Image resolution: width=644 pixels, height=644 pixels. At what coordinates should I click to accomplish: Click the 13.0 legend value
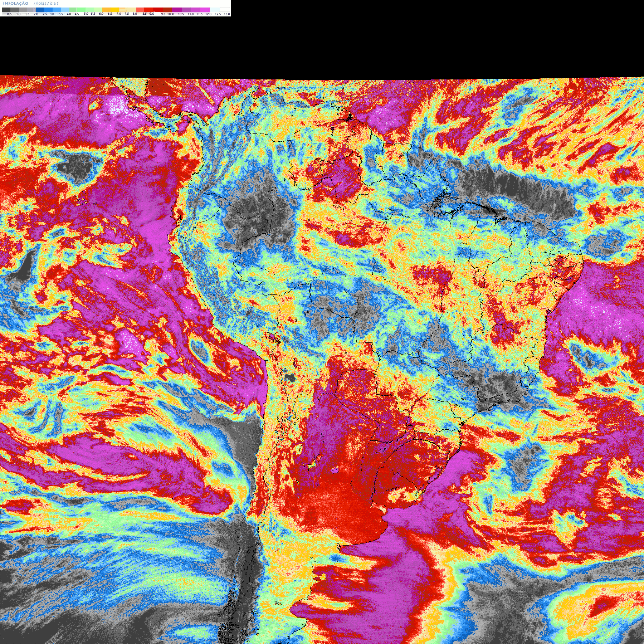(227, 14)
